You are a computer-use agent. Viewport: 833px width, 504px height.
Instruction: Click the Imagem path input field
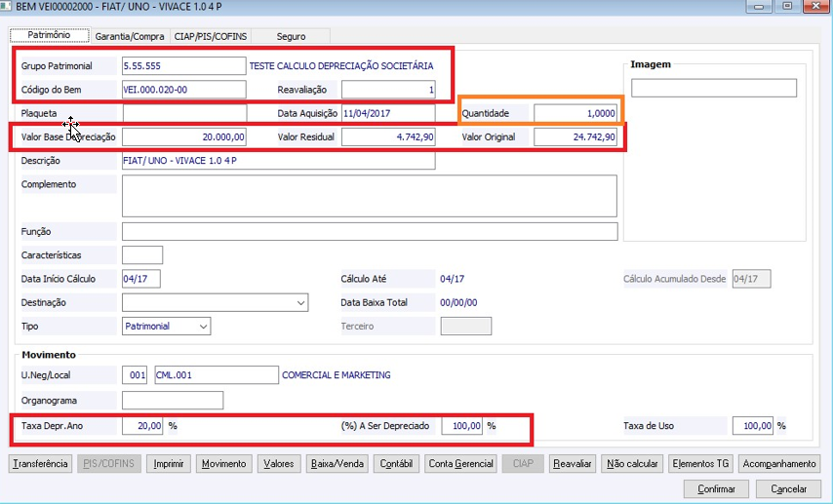pyautogui.click(x=713, y=88)
